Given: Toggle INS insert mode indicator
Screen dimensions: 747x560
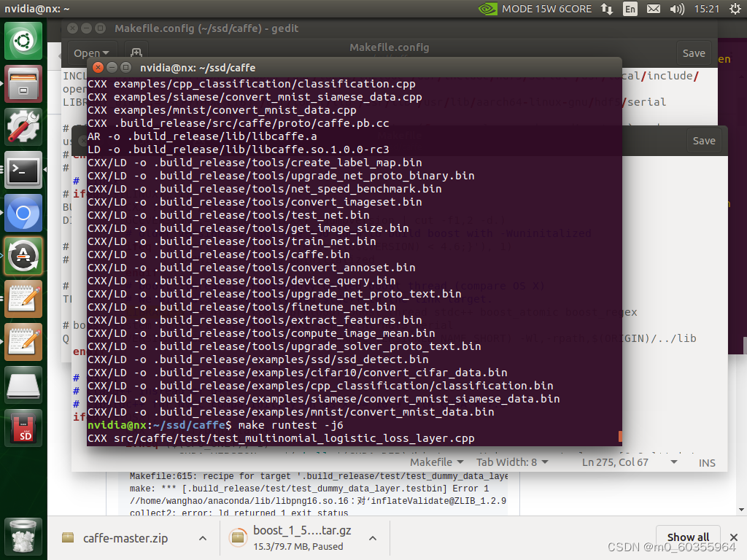Looking at the screenshot, I should point(707,463).
